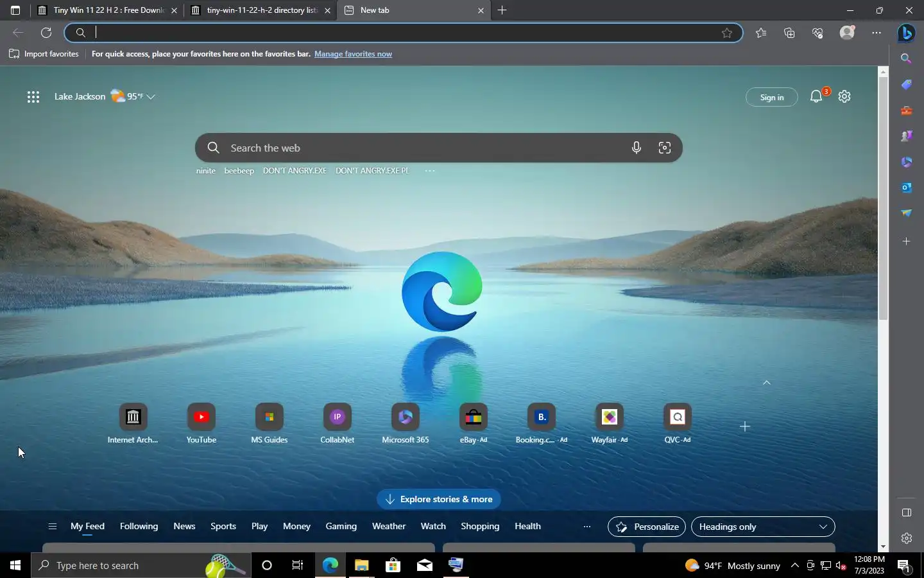
Task: Add this page to favorites star icon
Action: coord(727,33)
